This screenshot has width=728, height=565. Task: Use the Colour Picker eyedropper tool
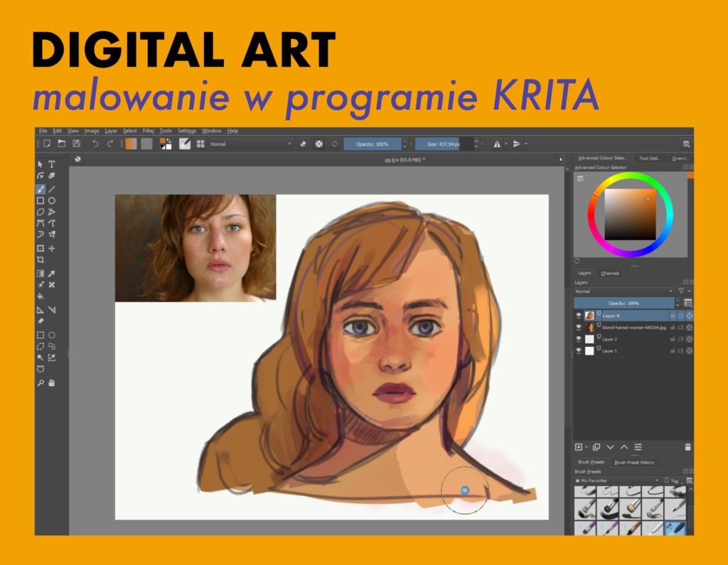pyautogui.click(x=52, y=273)
